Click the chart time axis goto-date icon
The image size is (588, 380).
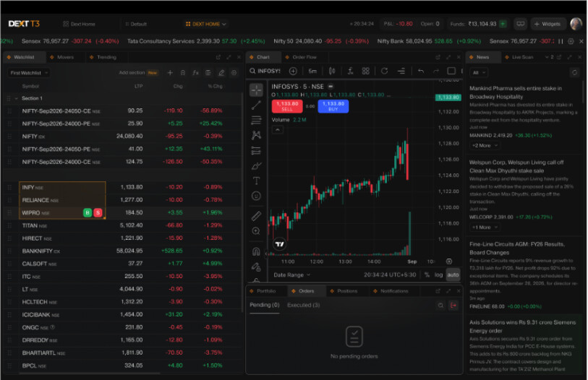pos(449,262)
